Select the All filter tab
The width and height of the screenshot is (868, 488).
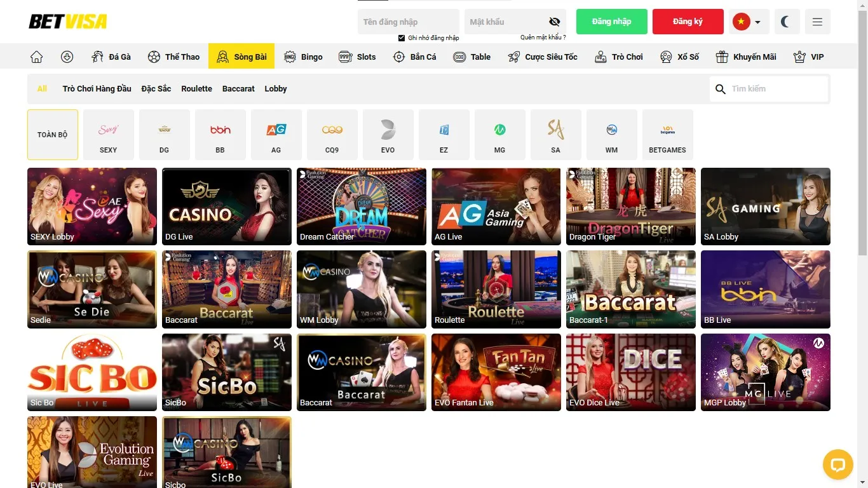tap(42, 89)
